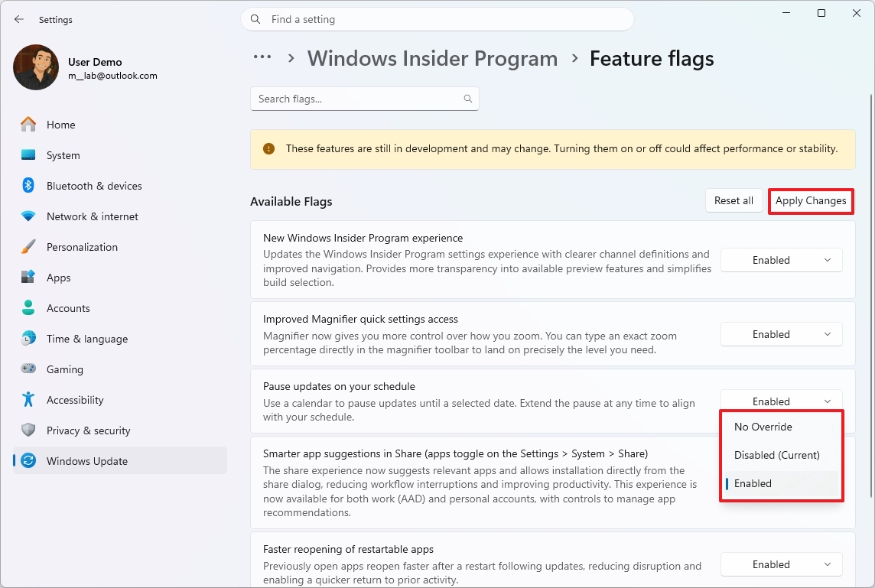
Task: Click the Feature flags page title
Action: (652, 59)
